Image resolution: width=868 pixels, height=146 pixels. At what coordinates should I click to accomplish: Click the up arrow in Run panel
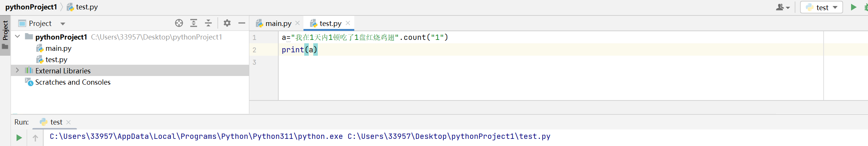[x=35, y=138]
